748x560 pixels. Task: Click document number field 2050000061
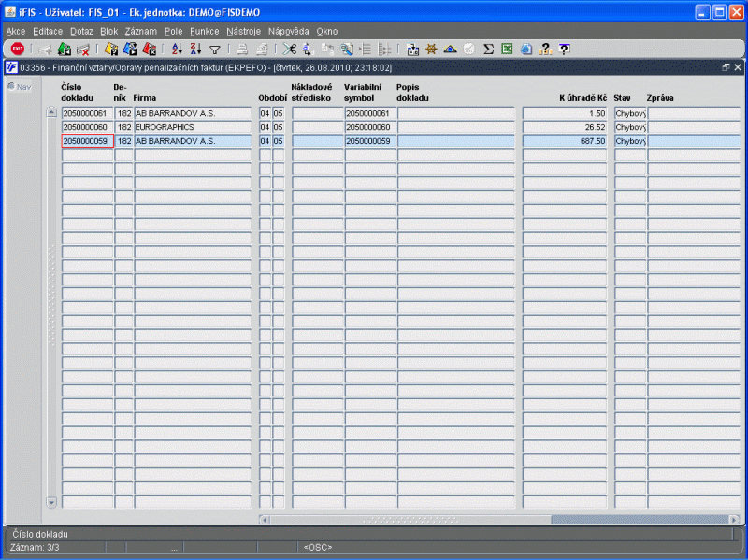(x=87, y=113)
